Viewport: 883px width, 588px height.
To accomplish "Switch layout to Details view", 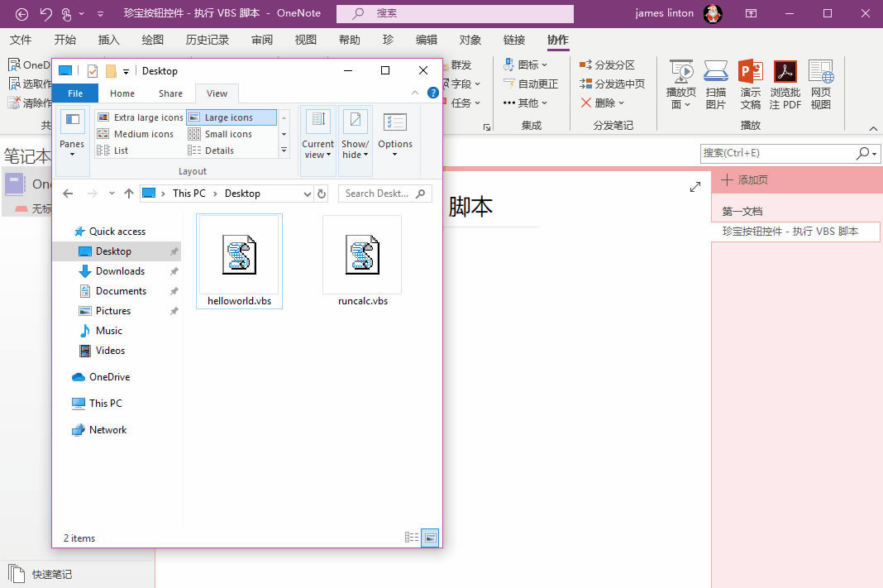I will click(x=217, y=150).
